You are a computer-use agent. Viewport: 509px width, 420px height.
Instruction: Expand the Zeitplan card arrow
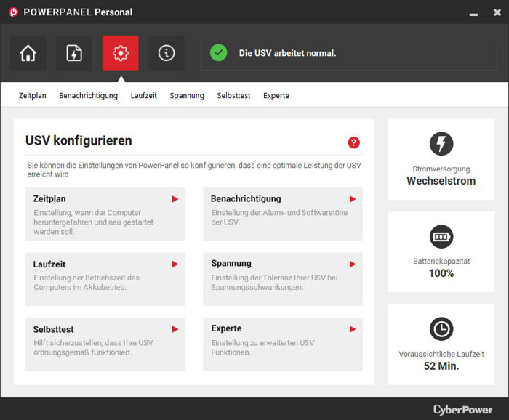coord(175,199)
